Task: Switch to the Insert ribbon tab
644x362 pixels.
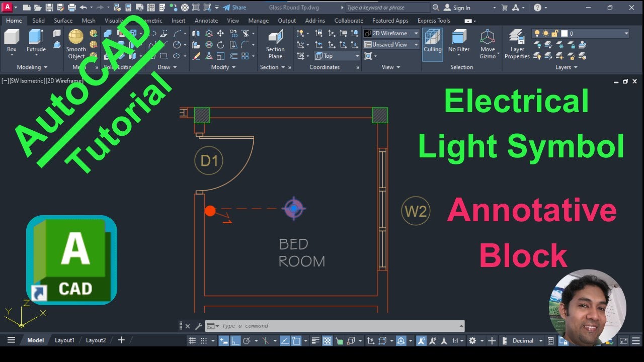Action: 178,21
